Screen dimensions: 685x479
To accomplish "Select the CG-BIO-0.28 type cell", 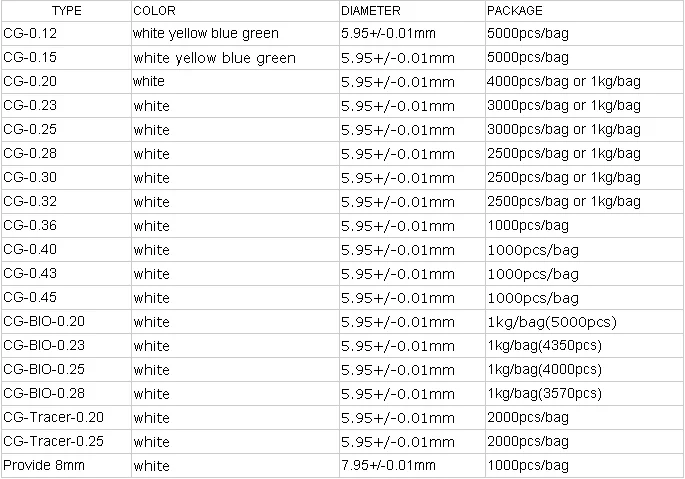I will pos(44,394).
